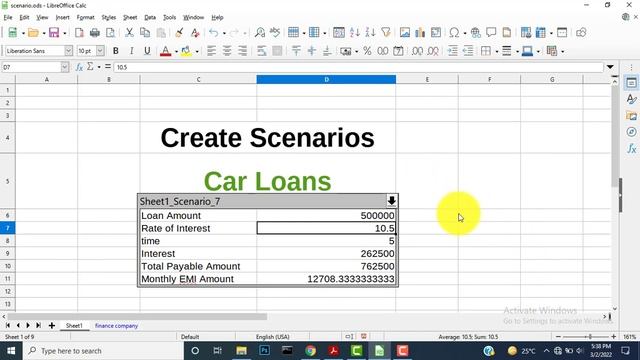Format as Date icon
This screenshot has width=640, height=360.
pyautogui.click(x=398, y=51)
